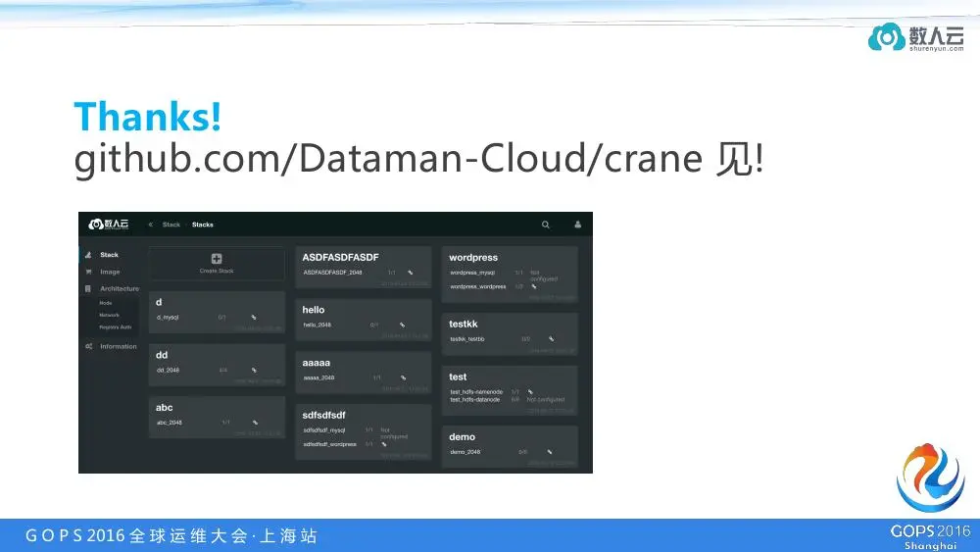Screen dimensions: 980x552
Task: Select the hello_2048 service name
Action: pos(317,326)
